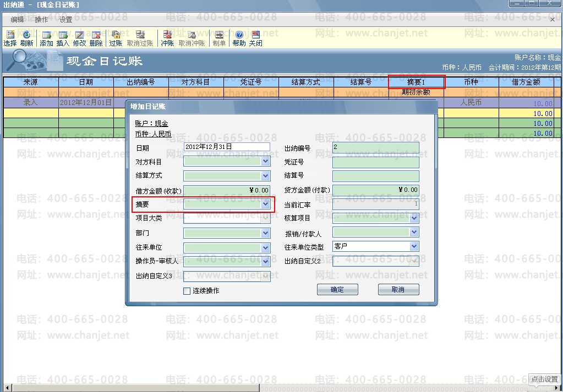
Task: Click the 选择 toolbar icon
Action: coord(10,38)
